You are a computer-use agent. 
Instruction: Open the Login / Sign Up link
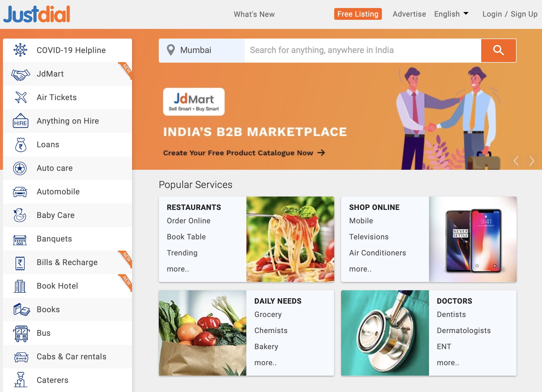click(510, 14)
